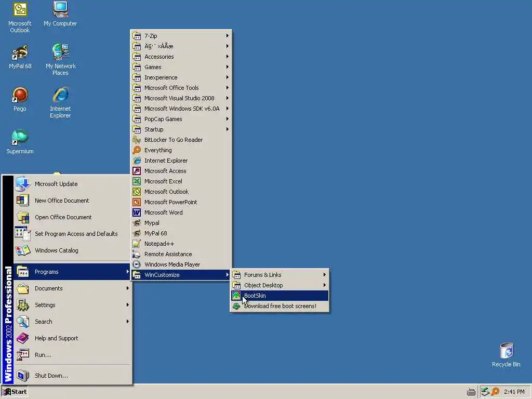Viewport: 532px width, 399px height.
Task: Launch Mypal from Programs list
Action: tap(181, 223)
